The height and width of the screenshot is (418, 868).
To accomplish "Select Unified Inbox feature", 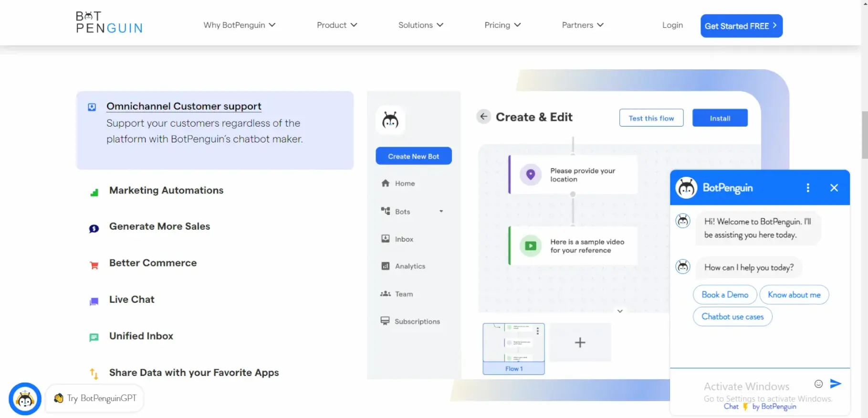I will pos(141,336).
